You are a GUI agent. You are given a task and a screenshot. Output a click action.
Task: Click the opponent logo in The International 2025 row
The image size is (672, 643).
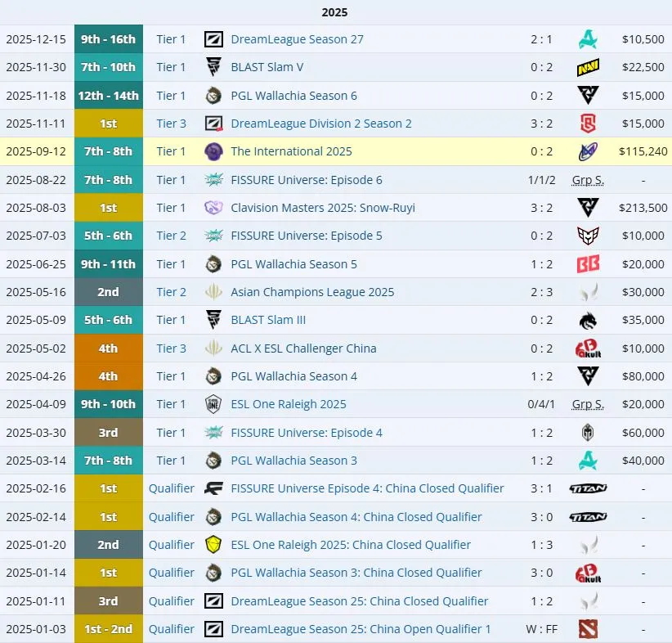point(588,151)
